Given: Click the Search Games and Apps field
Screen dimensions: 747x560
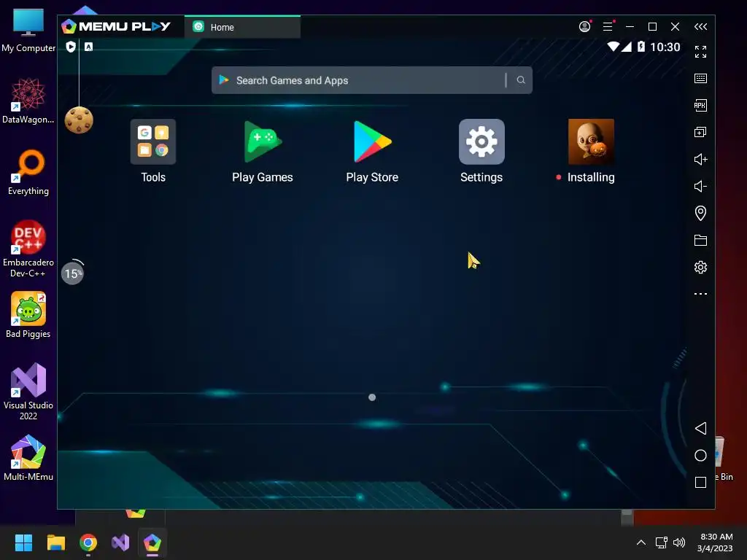Looking at the screenshot, I should click(x=371, y=80).
